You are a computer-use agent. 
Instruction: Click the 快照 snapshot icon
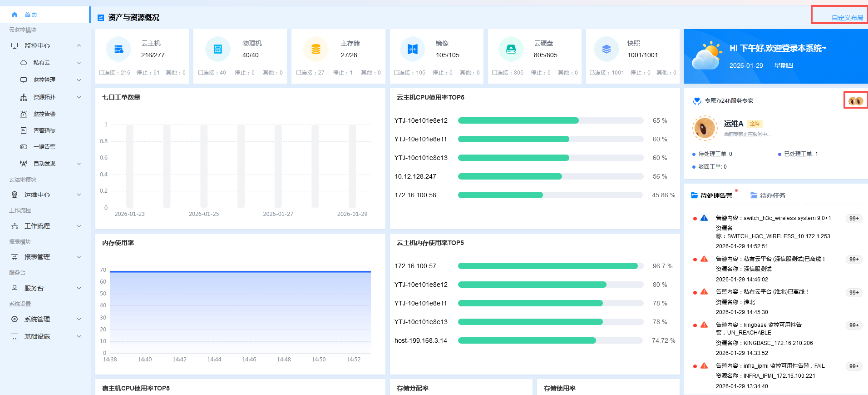click(x=607, y=49)
